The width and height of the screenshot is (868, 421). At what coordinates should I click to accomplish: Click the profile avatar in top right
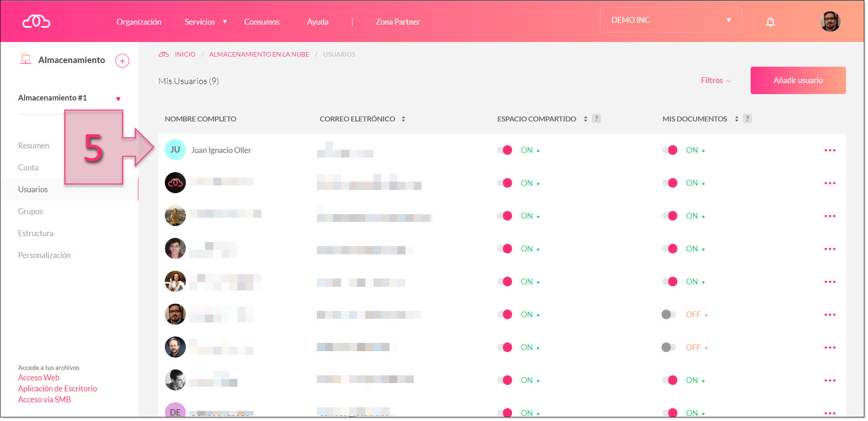tap(830, 21)
